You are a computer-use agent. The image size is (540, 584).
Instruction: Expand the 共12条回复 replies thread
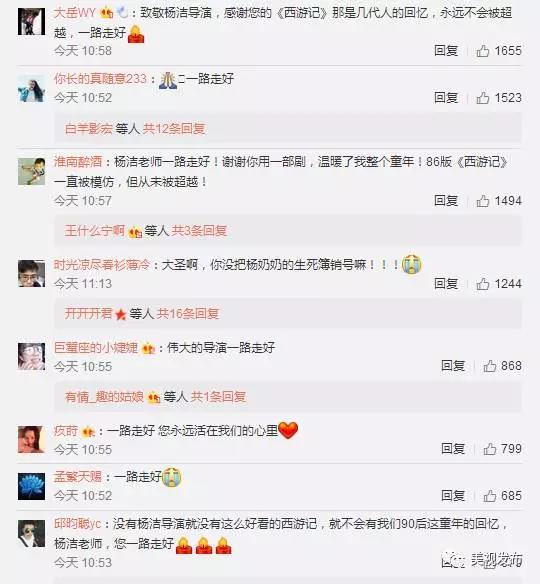[x=174, y=129]
